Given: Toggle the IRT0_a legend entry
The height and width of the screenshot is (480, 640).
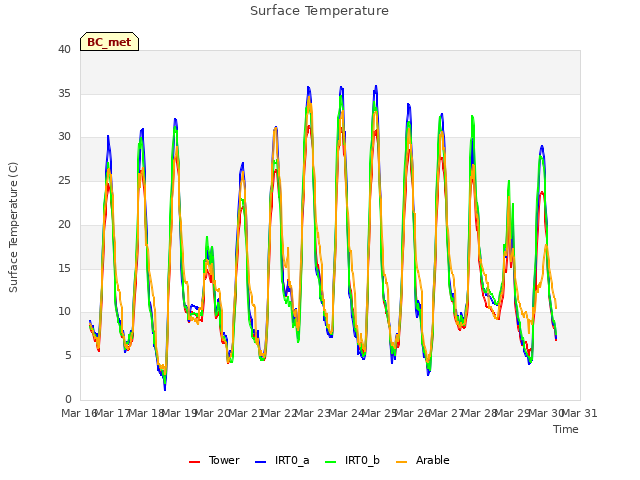Looking at the screenshot, I should coord(282,460).
